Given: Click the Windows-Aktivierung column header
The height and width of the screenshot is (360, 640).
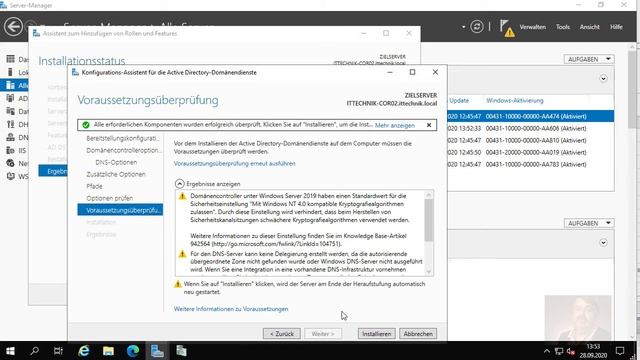Looking at the screenshot, I should pos(514,100).
